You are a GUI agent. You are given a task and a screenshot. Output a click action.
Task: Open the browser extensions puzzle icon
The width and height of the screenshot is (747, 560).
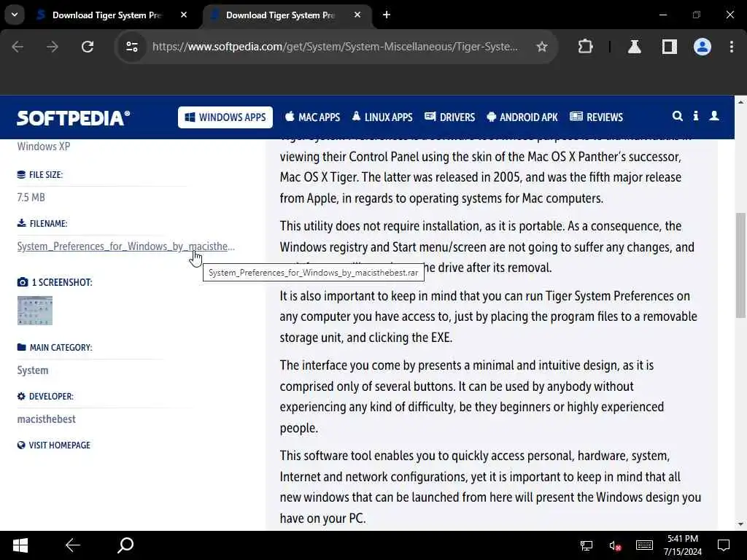coord(585,47)
